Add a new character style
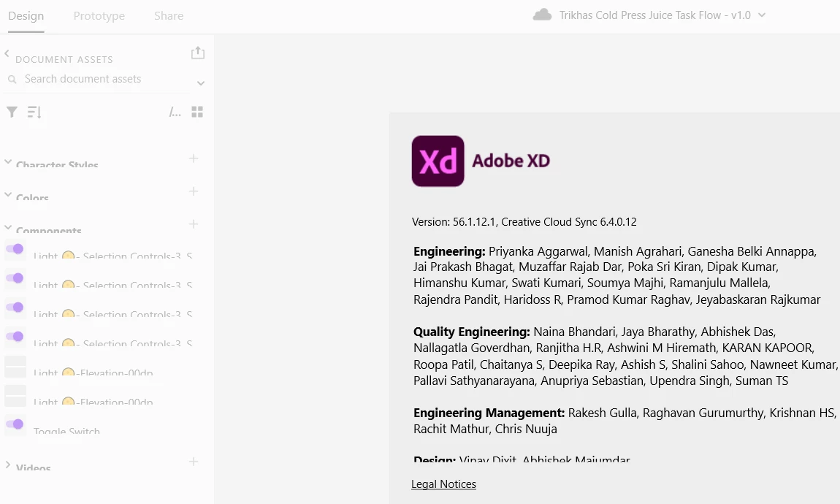Viewport: 840px width, 504px height. 194,159
